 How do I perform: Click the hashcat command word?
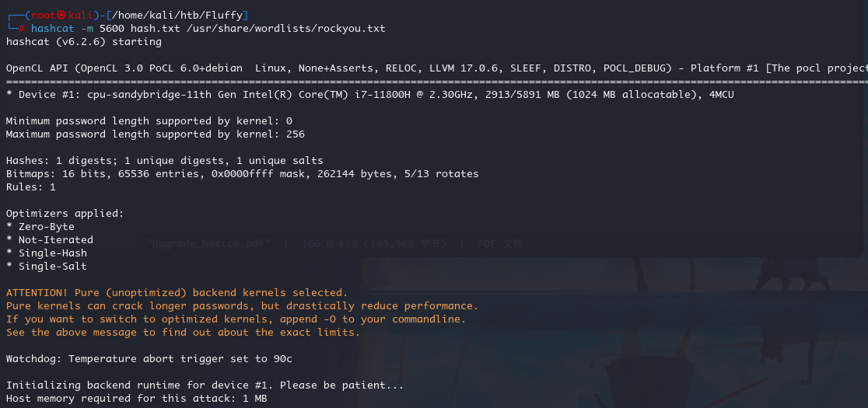pos(53,28)
